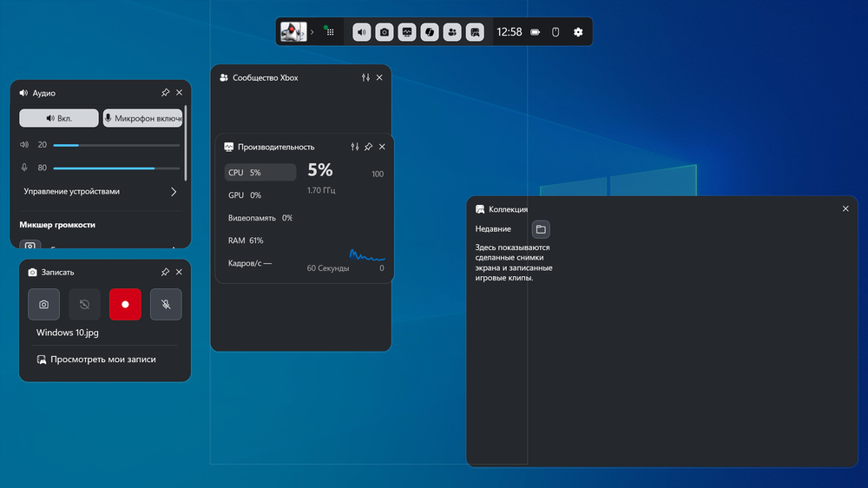Screen dimensions: 868x488
Task: Close the 'Сообщество Xbox' widget
Action: click(x=379, y=77)
